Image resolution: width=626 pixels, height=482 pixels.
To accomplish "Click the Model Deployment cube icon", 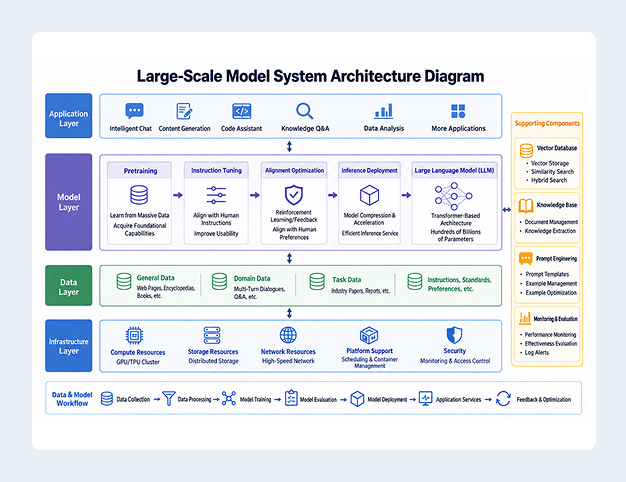I will click(357, 399).
